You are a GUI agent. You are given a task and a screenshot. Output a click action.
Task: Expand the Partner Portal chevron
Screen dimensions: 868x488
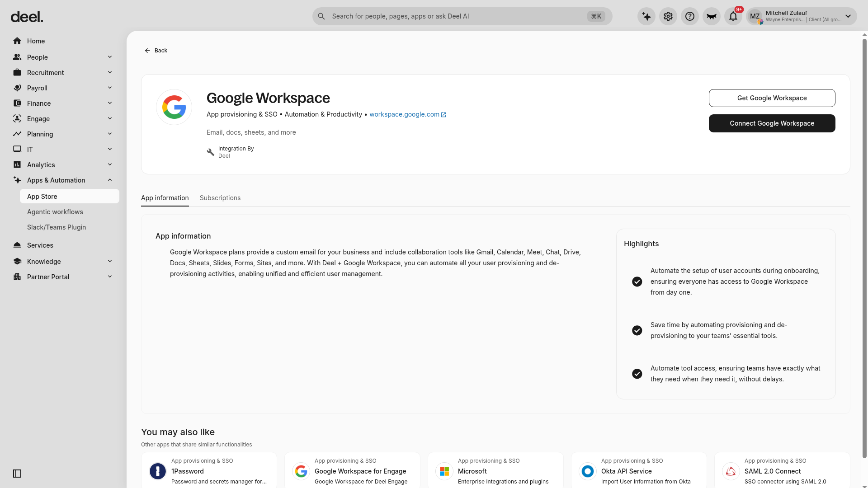click(x=110, y=277)
